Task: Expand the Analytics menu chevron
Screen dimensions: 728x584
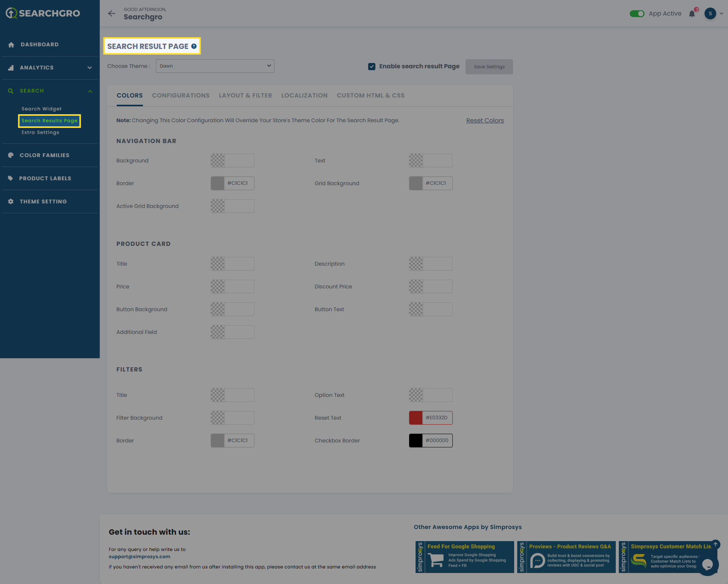Action: [x=89, y=68]
